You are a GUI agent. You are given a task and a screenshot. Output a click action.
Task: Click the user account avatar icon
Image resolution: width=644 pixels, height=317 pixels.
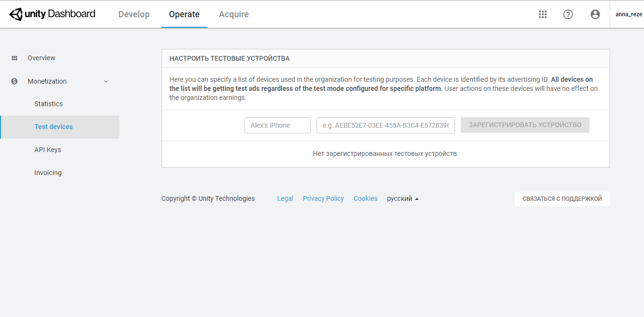tap(595, 14)
